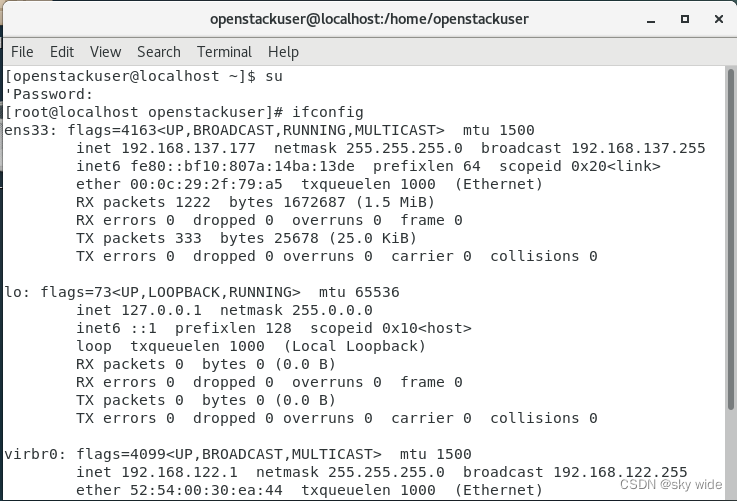Click TX packets 333 text
The height and width of the screenshot is (501, 737).
(x=139, y=238)
